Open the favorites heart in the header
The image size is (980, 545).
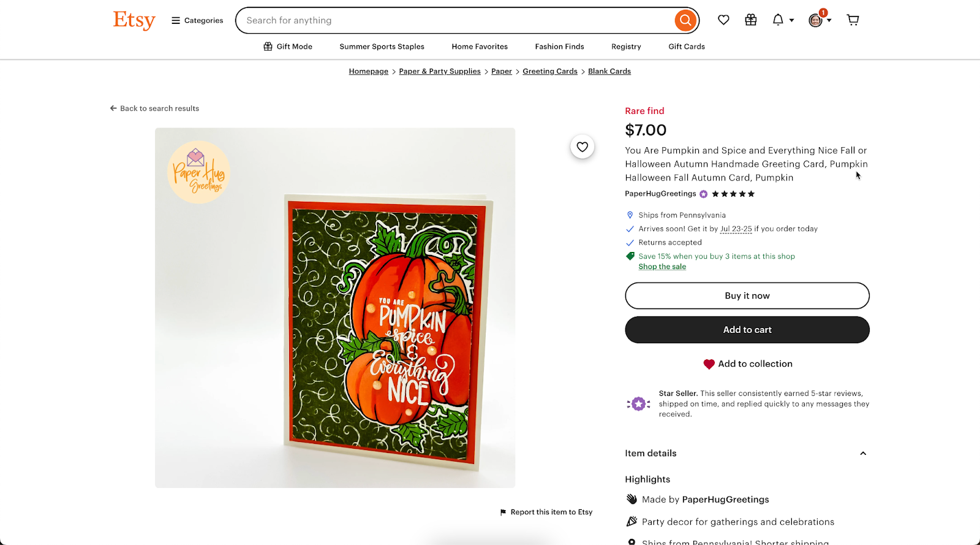[x=723, y=19]
